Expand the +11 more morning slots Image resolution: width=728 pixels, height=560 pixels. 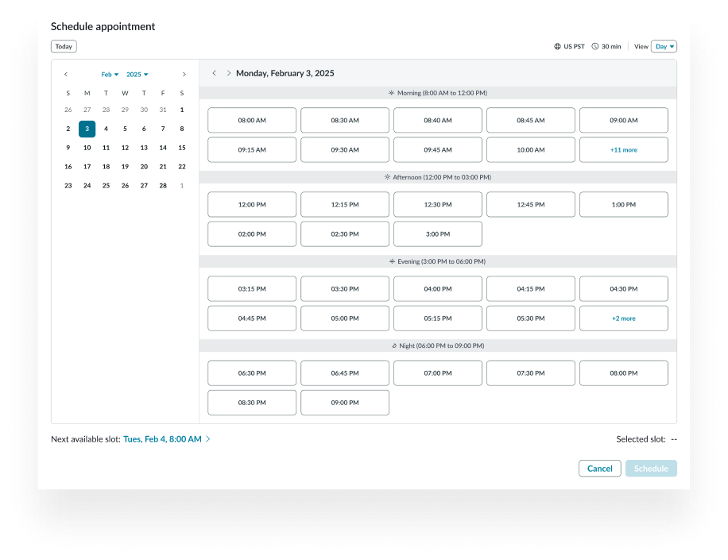[623, 149]
